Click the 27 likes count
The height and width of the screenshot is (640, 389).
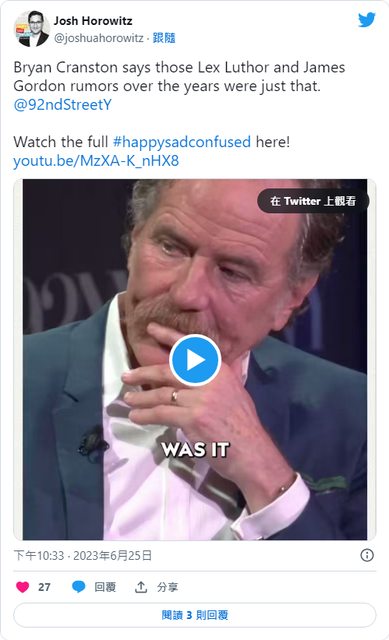(x=44, y=587)
